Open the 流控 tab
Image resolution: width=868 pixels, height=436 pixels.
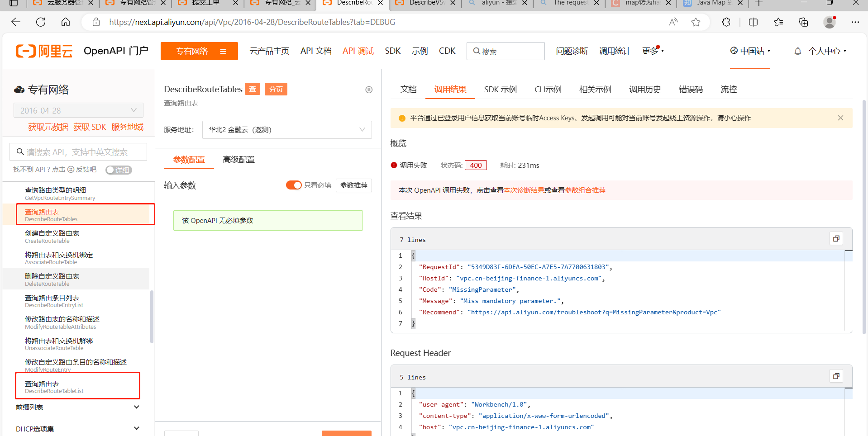(729, 90)
